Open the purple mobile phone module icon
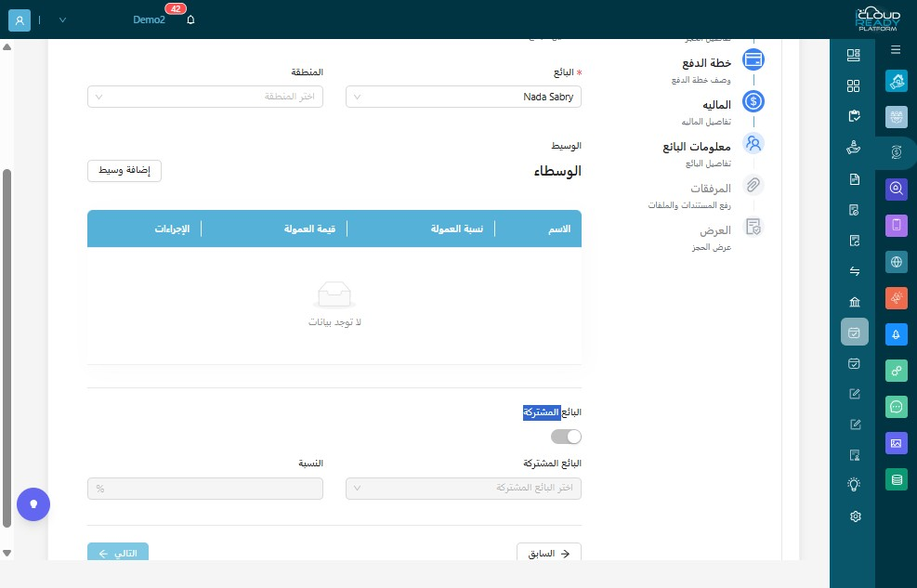Image resolution: width=917 pixels, height=588 pixels. tap(896, 225)
